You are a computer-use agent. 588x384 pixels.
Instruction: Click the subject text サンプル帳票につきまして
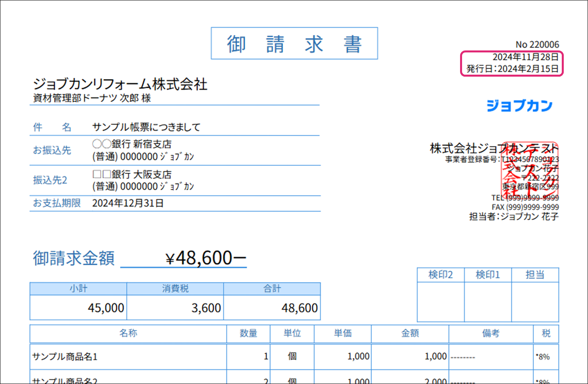click(146, 127)
